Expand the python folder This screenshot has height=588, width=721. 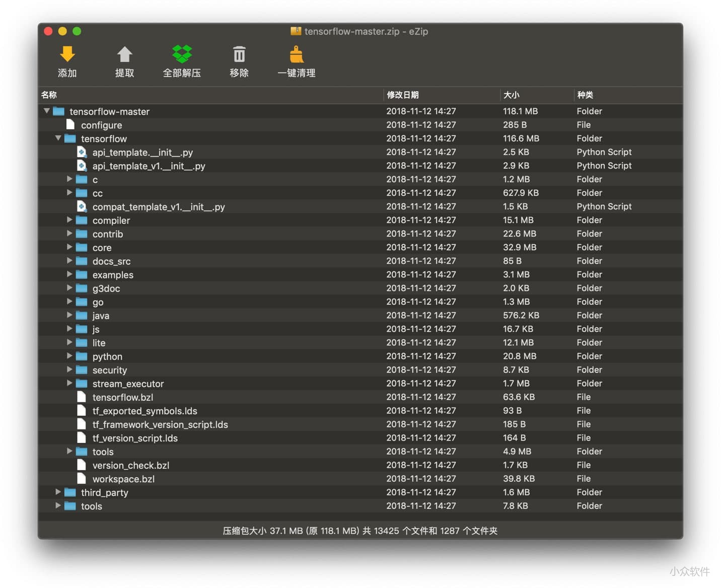tap(69, 356)
